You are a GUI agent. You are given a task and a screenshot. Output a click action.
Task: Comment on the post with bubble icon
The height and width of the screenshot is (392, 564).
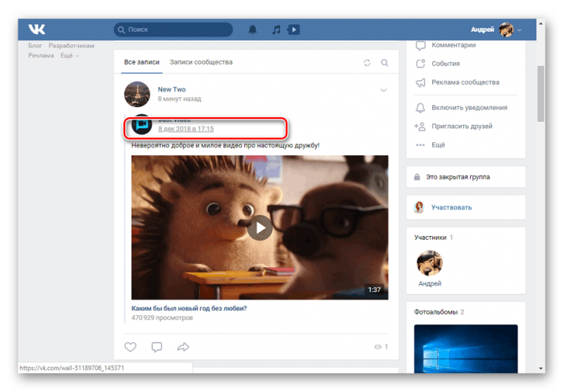[157, 347]
